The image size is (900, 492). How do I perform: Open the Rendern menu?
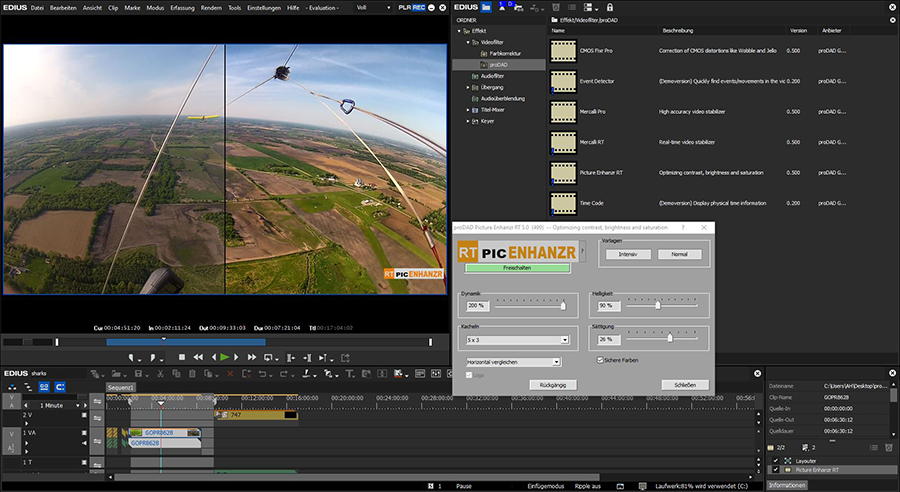tap(212, 7)
